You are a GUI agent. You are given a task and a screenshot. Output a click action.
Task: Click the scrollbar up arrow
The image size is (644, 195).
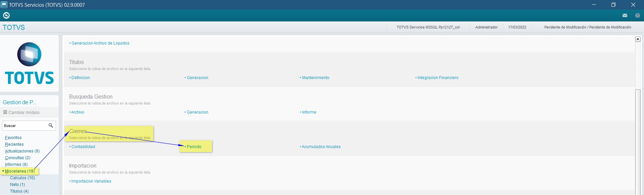point(638,39)
